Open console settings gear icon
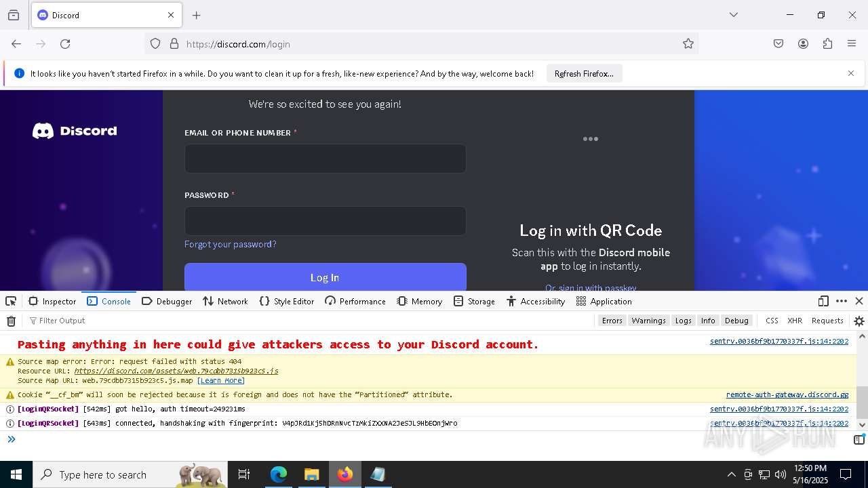Viewport: 868px width, 488px height. tap(859, 321)
